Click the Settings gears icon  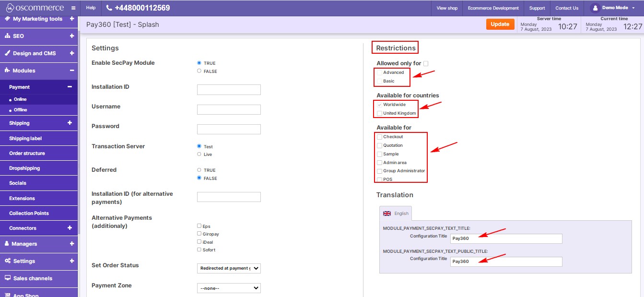click(8, 261)
